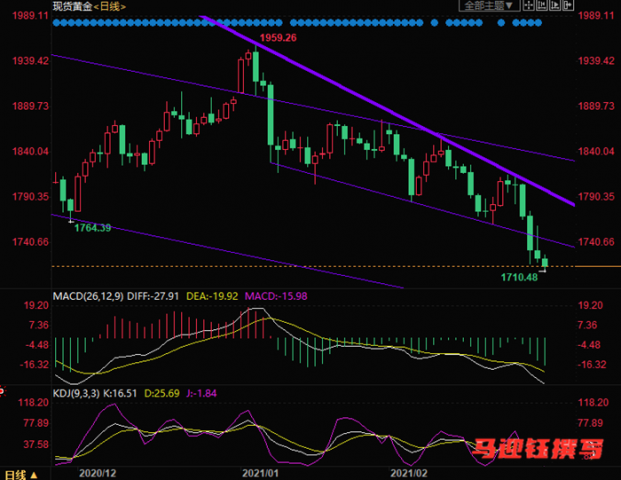The height and width of the screenshot is (480, 621).
Task: Click the crosshair cursor icon at top
Action: point(529,5)
